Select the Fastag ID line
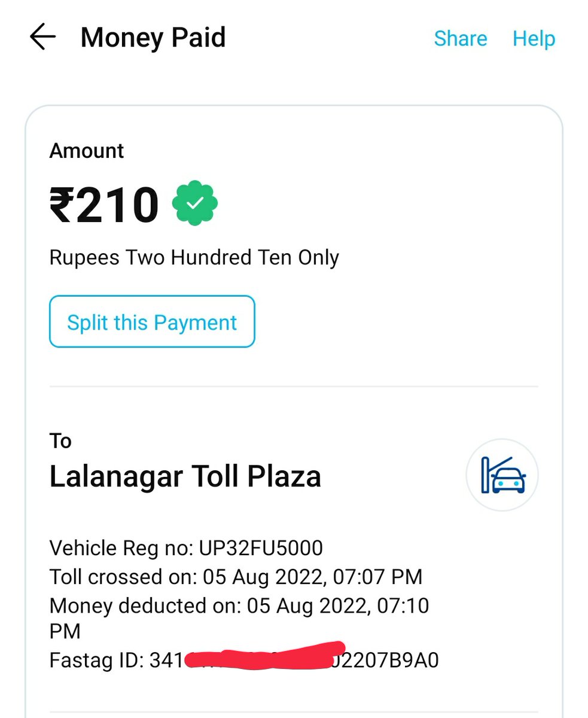Image resolution: width=588 pixels, height=718 pixels. point(244,661)
